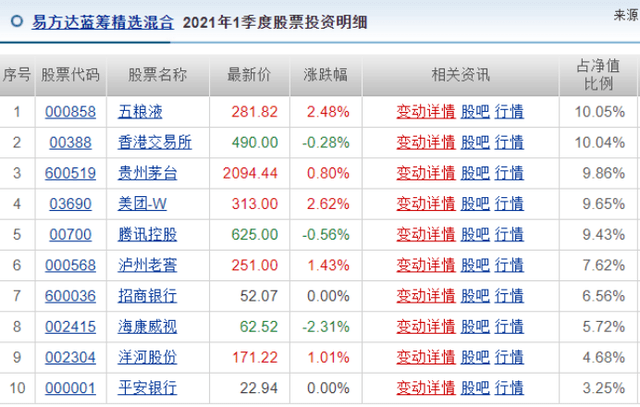This screenshot has height=407, width=640.
Task: Open 股吧 for 招商银行
Action: [x=475, y=296]
